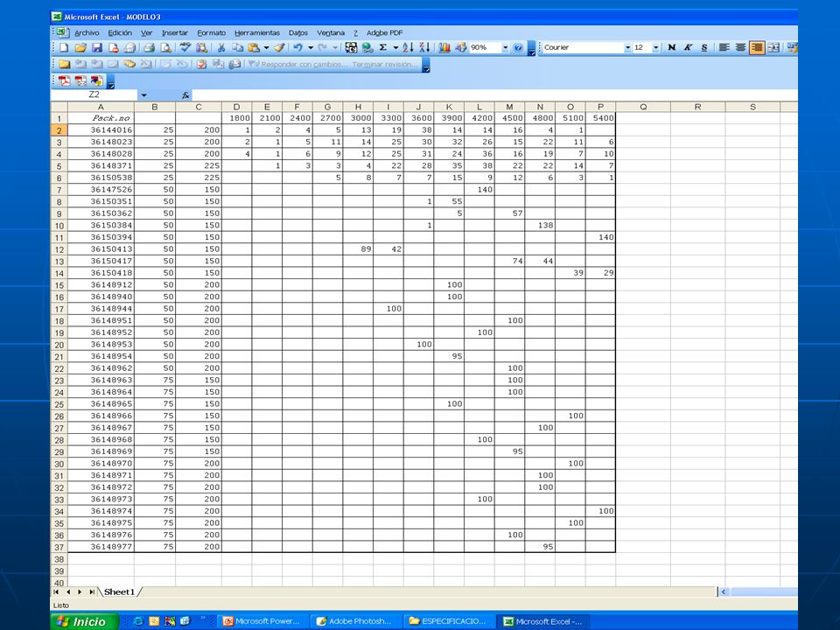Image resolution: width=840 pixels, height=630 pixels.
Task: Sort ascending A to Z
Action: [x=408, y=47]
